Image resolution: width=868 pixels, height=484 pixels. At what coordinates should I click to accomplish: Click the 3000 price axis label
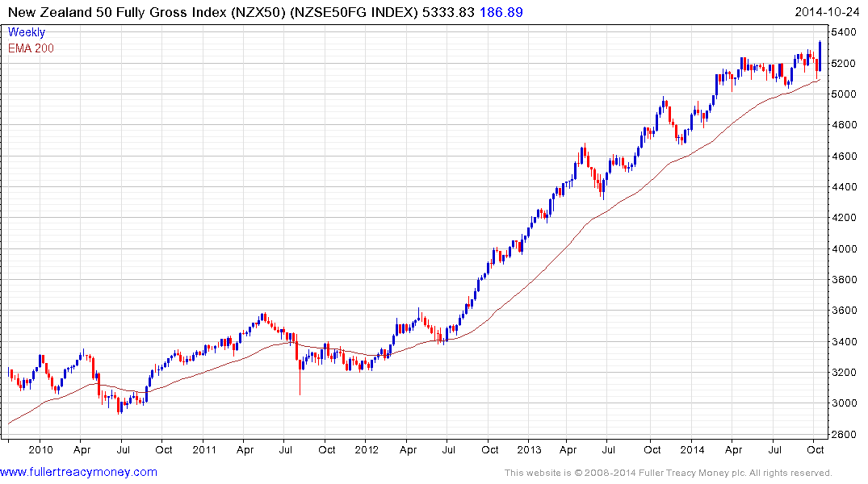[x=845, y=403]
